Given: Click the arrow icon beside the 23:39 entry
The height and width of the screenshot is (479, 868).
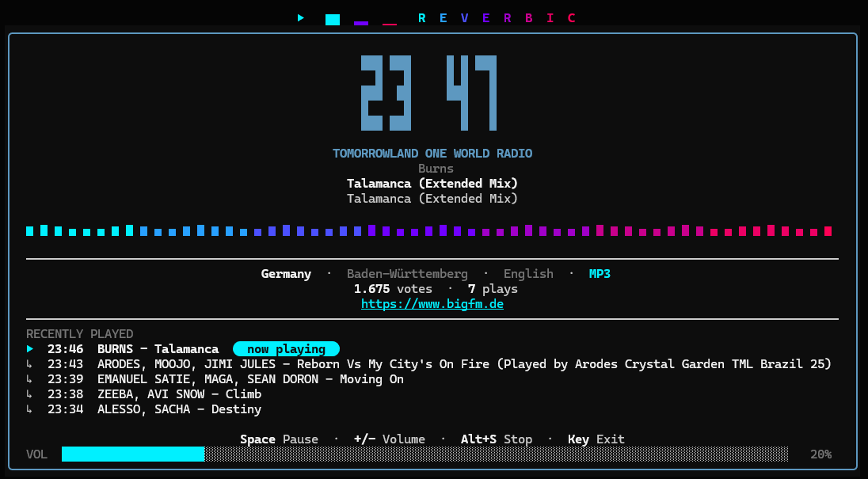Looking at the screenshot, I should [x=29, y=379].
